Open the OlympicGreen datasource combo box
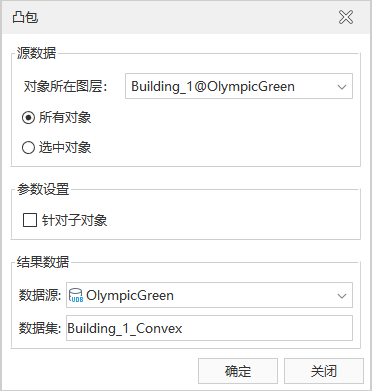This screenshot has width=372, height=391. coord(209,295)
